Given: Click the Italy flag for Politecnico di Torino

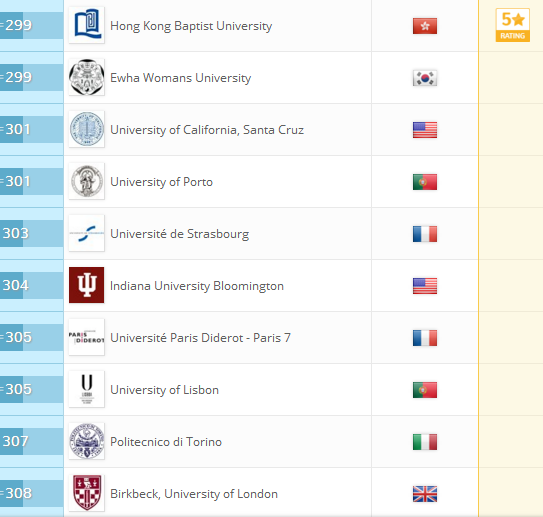Looking at the screenshot, I should [x=425, y=442].
